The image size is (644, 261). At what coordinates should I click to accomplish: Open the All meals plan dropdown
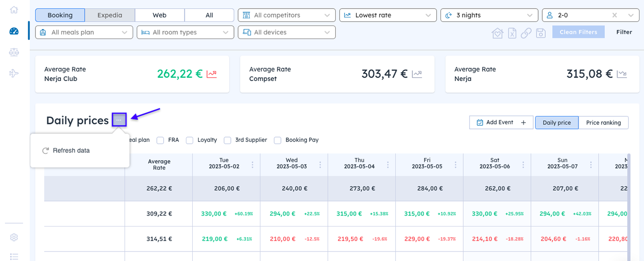point(84,32)
